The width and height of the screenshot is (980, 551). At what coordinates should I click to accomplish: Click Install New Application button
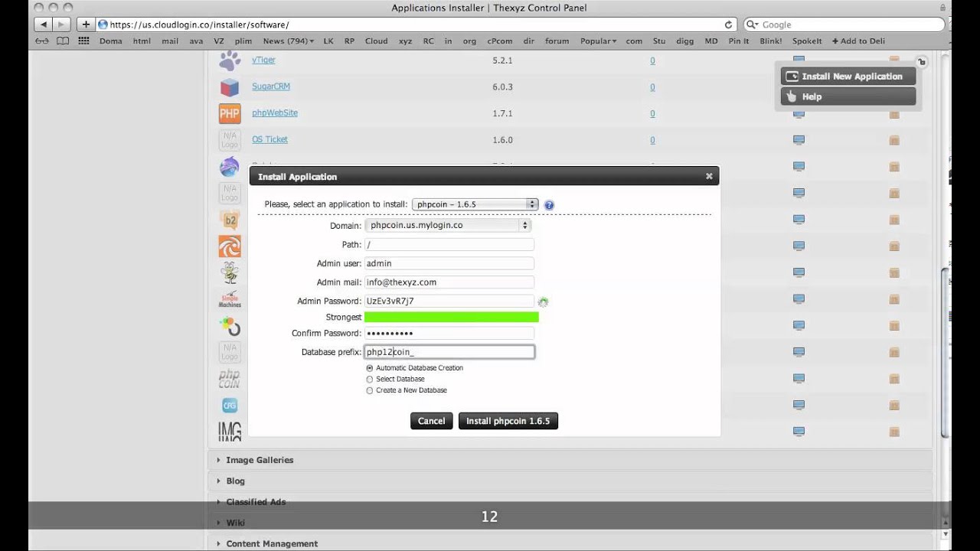point(848,77)
